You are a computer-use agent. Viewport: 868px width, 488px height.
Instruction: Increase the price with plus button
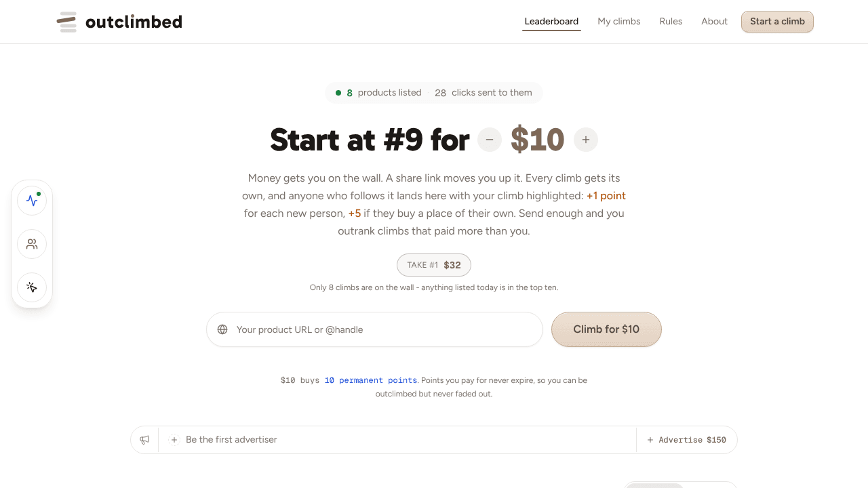point(586,140)
